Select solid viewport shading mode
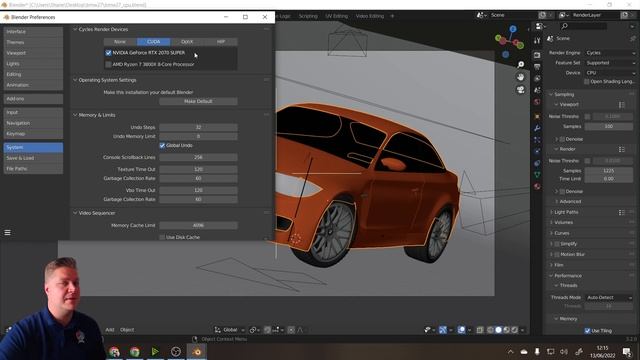 498,330
